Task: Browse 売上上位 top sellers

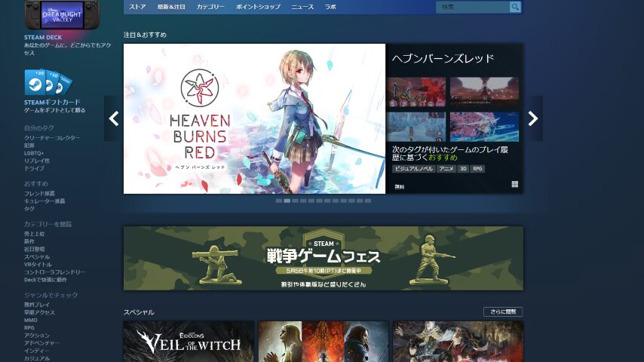Action: pos(34,234)
